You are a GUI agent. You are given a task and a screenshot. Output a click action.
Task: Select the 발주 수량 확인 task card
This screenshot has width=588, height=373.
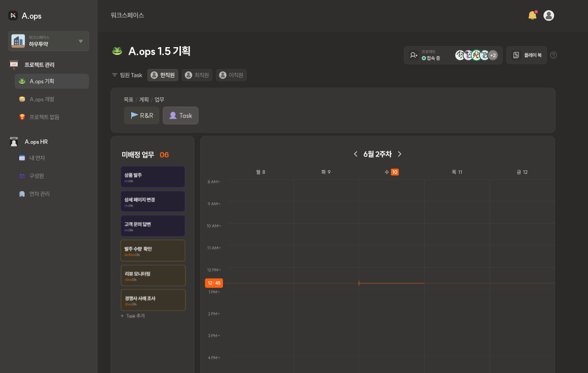pyautogui.click(x=153, y=250)
